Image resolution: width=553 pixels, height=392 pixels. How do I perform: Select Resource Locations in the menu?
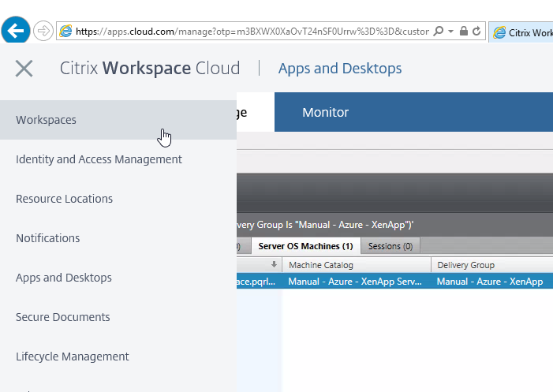tap(64, 199)
